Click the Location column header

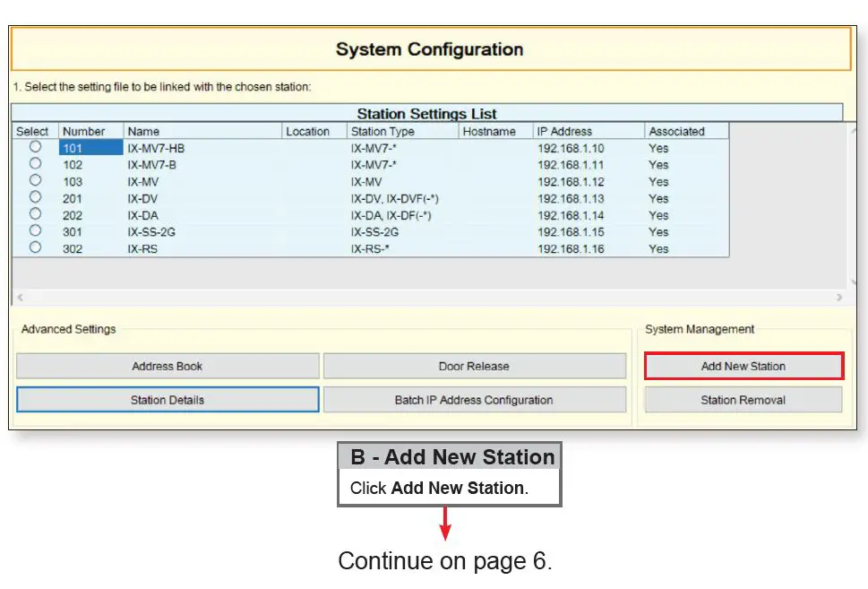314,131
